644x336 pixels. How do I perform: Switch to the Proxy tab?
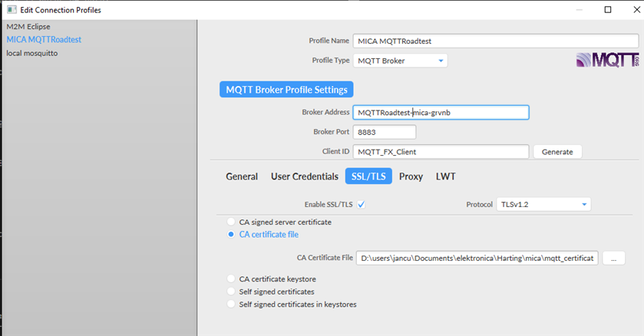(x=411, y=176)
